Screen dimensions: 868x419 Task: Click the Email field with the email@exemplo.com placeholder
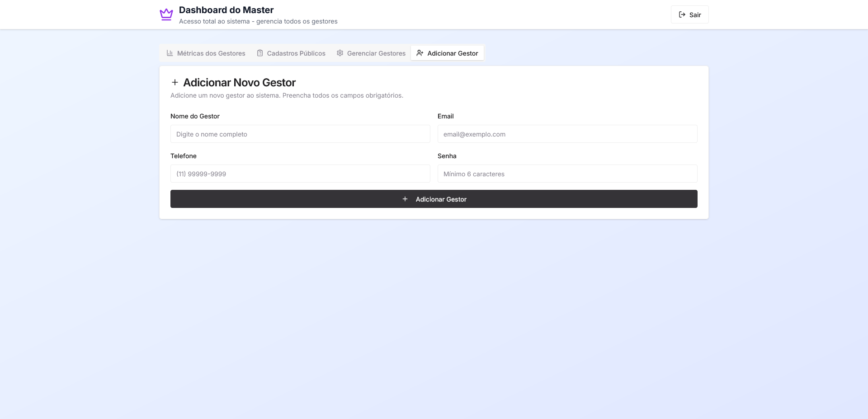click(x=567, y=134)
